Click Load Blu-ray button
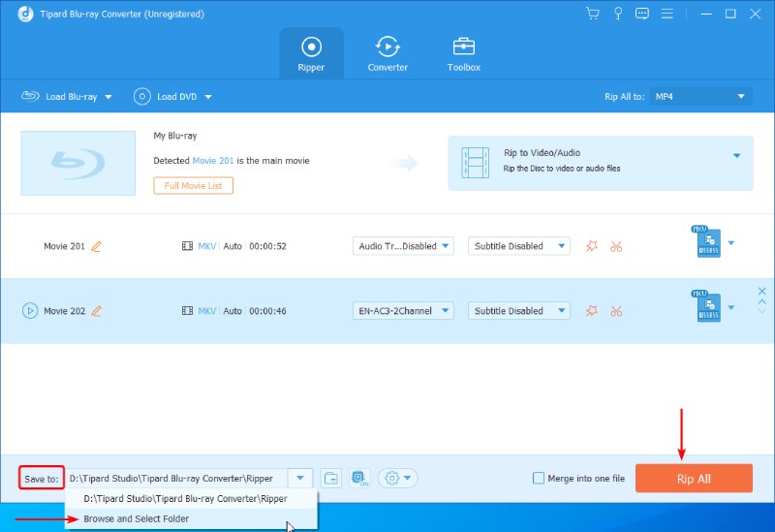Viewport: 775px width, 532px height. pyautogui.click(x=59, y=96)
